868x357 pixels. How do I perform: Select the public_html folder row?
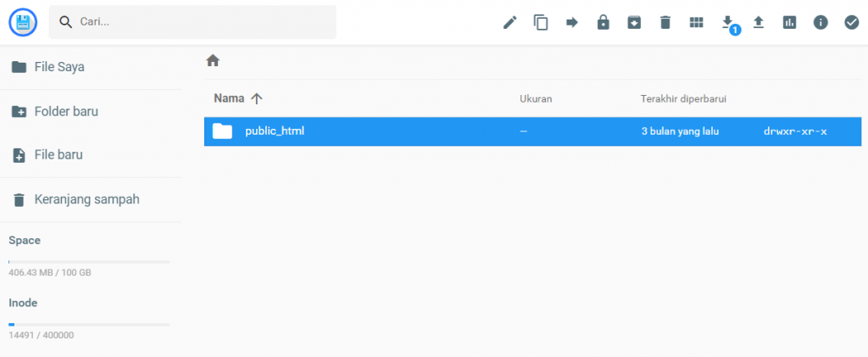(x=532, y=131)
